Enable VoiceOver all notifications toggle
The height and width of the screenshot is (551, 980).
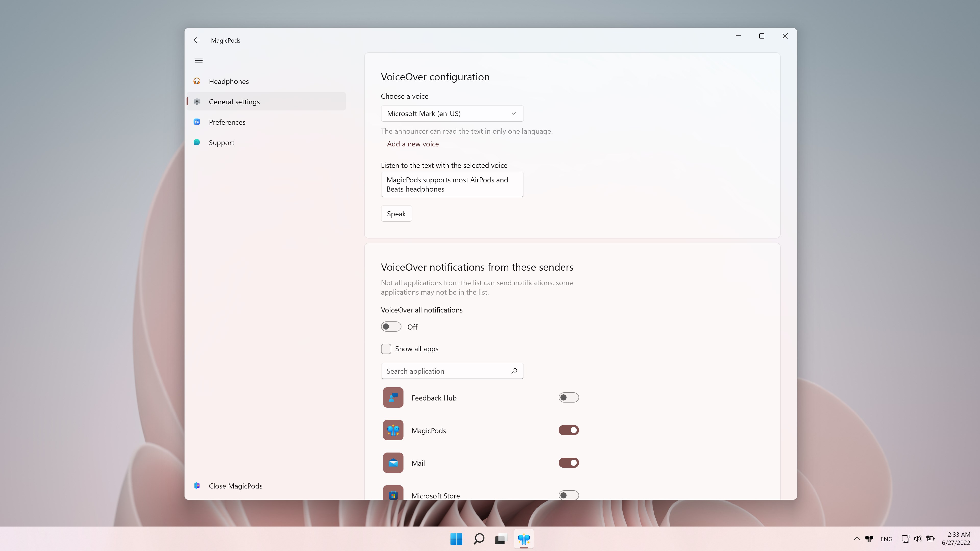click(391, 327)
